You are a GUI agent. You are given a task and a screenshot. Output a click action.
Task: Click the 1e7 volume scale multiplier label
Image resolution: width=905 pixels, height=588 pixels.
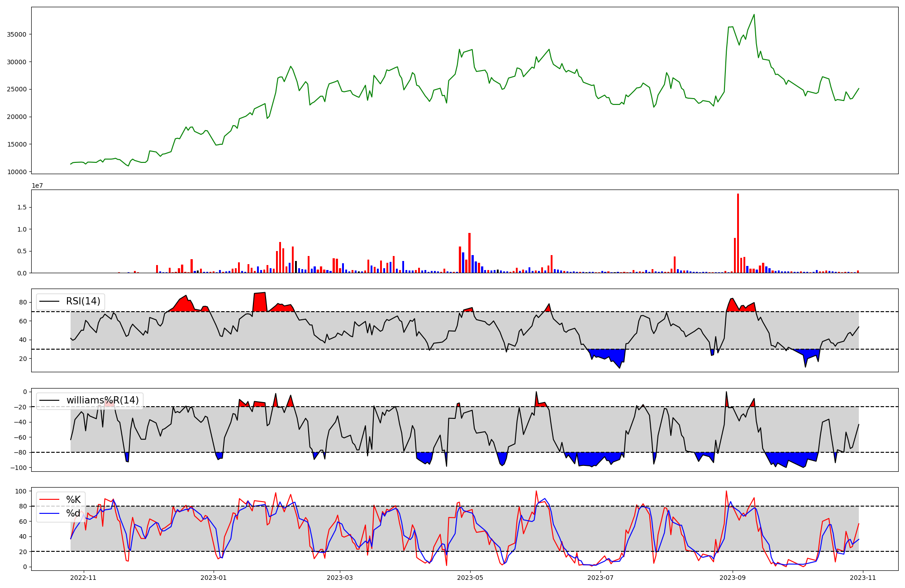point(37,185)
